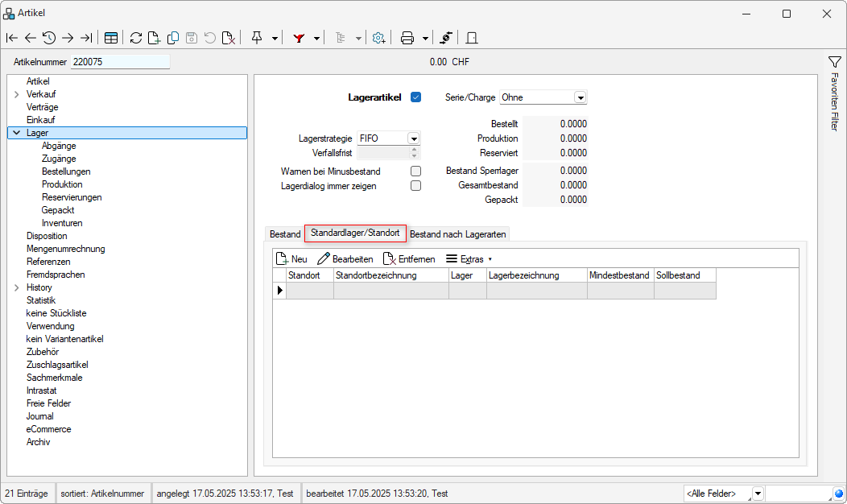Uncheck the Lagerartikel checkbox
The image size is (847, 504).
(x=415, y=97)
